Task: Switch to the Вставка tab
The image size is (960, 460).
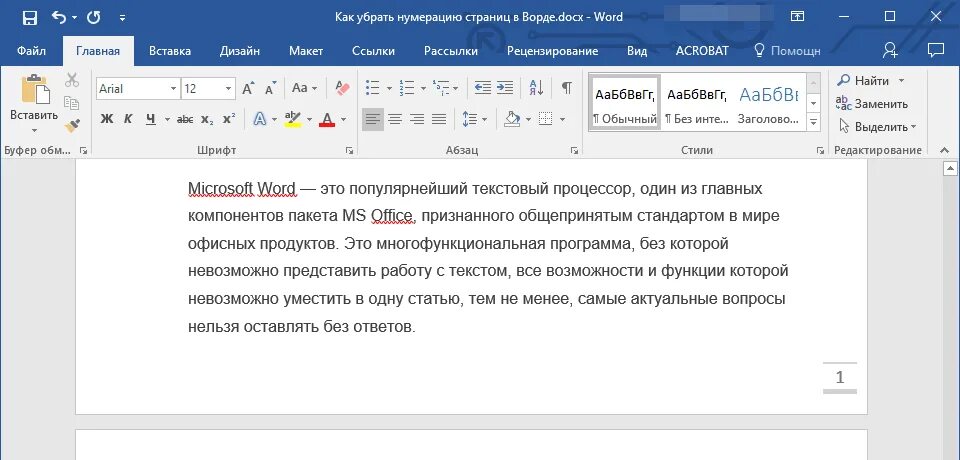Action: (x=170, y=51)
